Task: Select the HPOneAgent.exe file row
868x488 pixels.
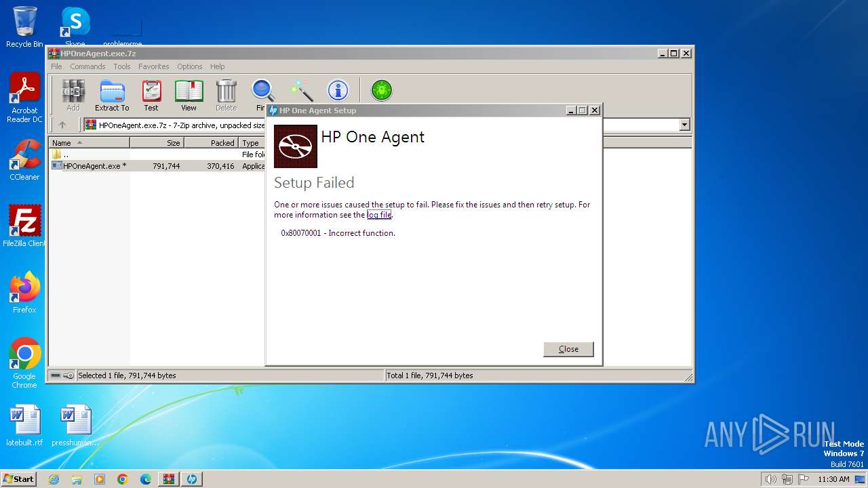Action: (157, 166)
